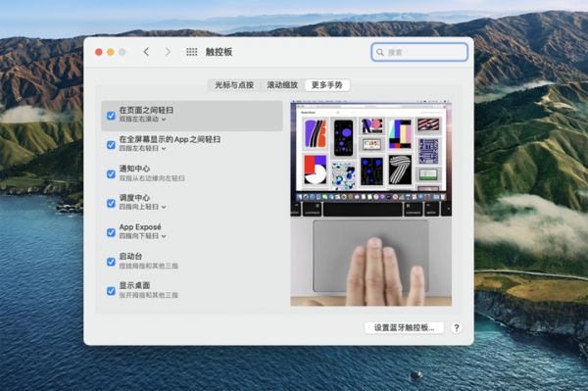588x391 pixels.
Task: Switch to the 光标与点按 tab
Action: 234,85
